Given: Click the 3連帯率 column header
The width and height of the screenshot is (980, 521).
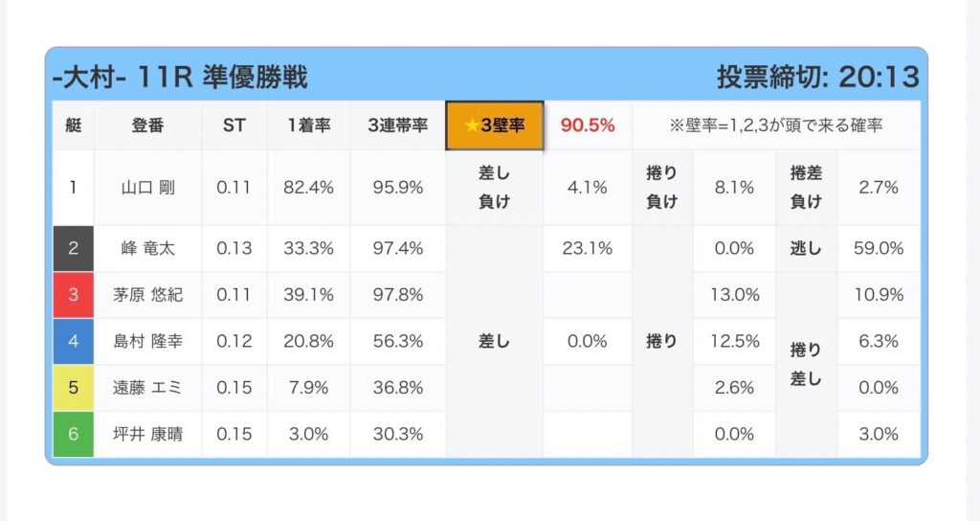Looking at the screenshot, I should [x=398, y=125].
